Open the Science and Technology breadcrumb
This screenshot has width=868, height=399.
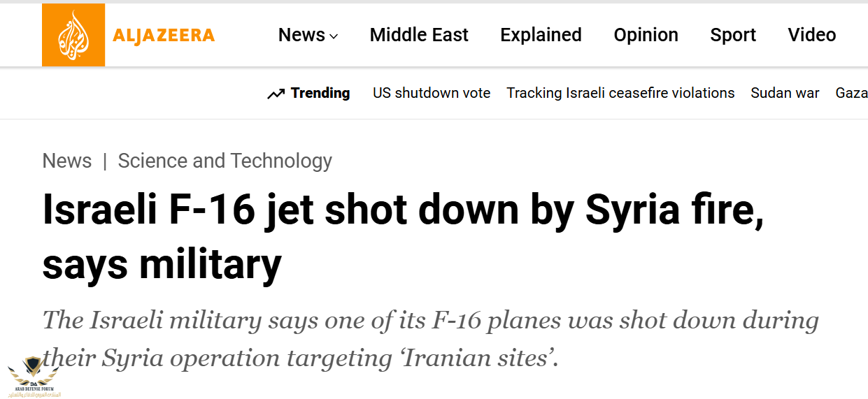click(225, 161)
